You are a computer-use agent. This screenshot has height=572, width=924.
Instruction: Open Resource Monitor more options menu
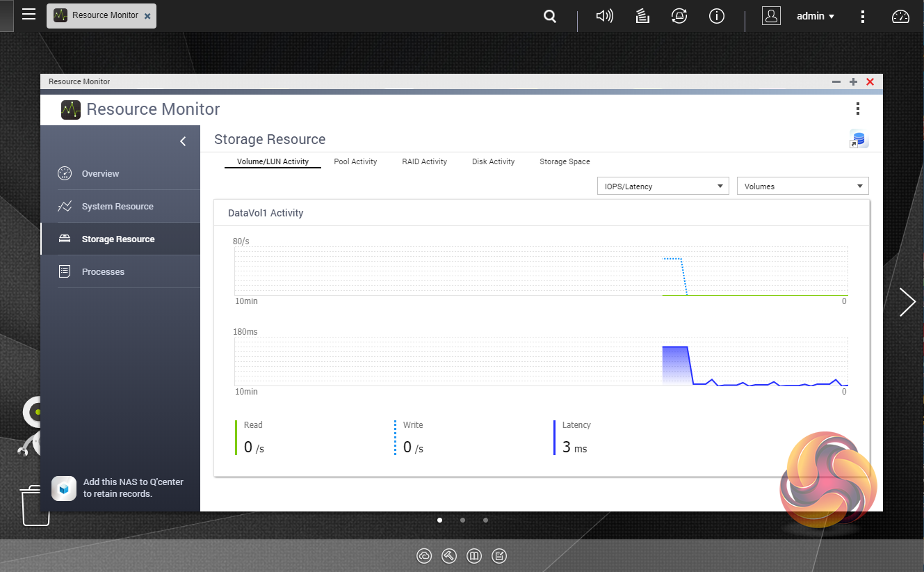tap(858, 109)
